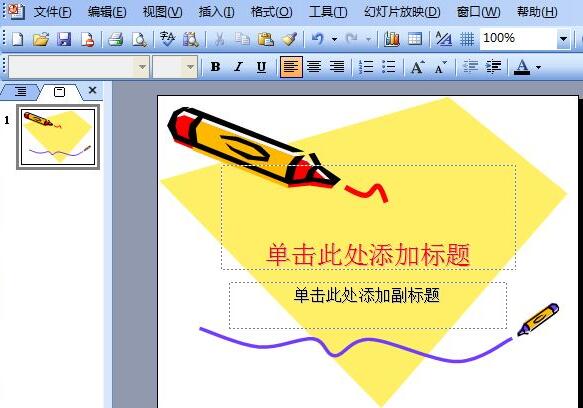The width and height of the screenshot is (583, 408).
Task: Expand the Undo history dropdown arrow
Action: 334,39
